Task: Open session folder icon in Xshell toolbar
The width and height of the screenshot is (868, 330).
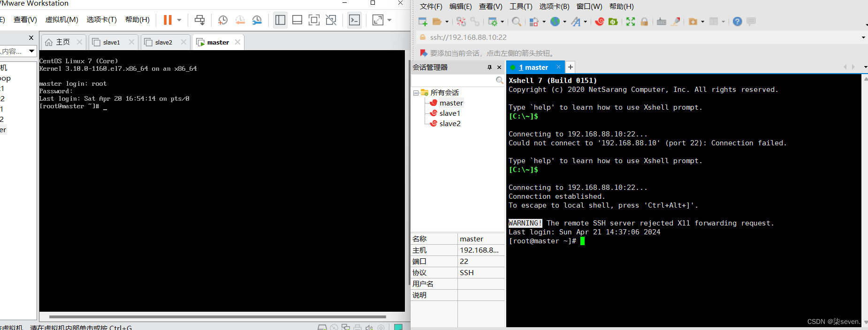Action: pyautogui.click(x=437, y=22)
